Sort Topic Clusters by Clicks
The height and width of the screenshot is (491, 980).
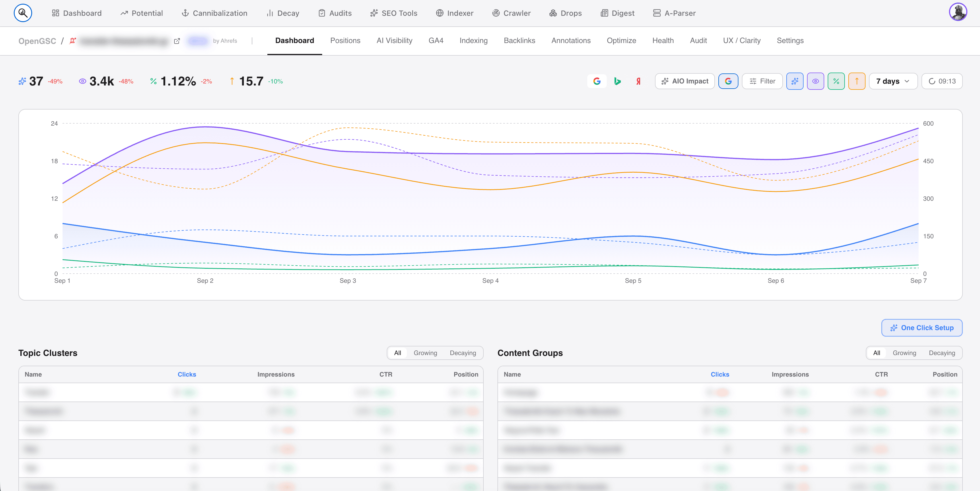[187, 374]
